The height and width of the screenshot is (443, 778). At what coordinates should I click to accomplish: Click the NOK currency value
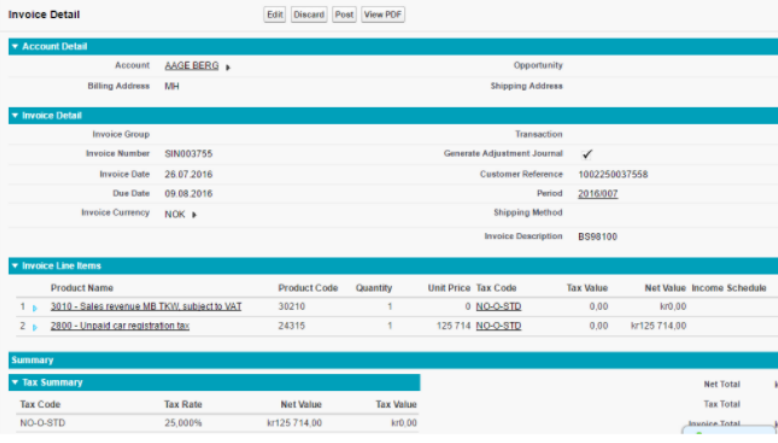[x=175, y=214]
